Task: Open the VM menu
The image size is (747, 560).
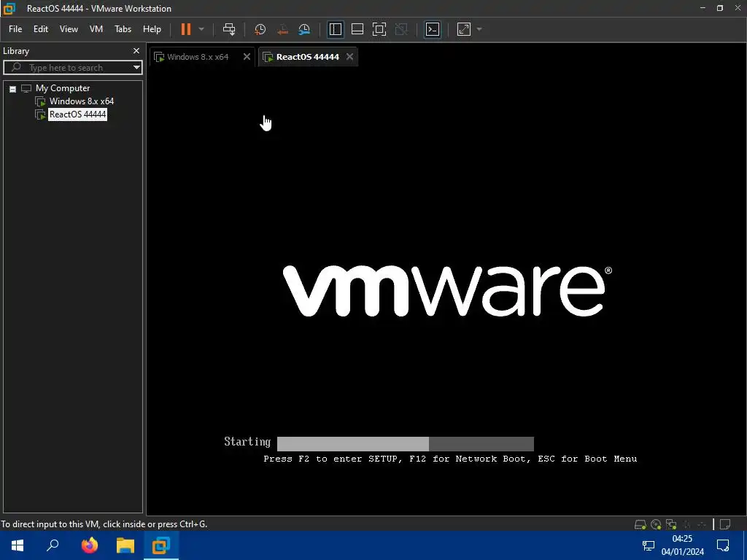Action: click(96, 29)
